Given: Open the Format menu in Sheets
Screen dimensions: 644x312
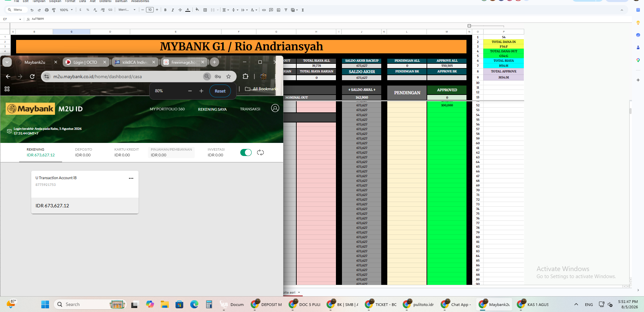Looking at the screenshot, I should (x=70, y=1).
